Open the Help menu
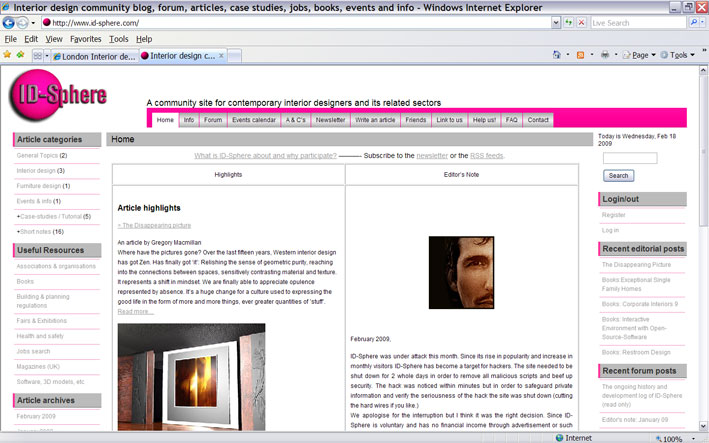The width and height of the screenshot is (709, 443). tap(144, 39)
